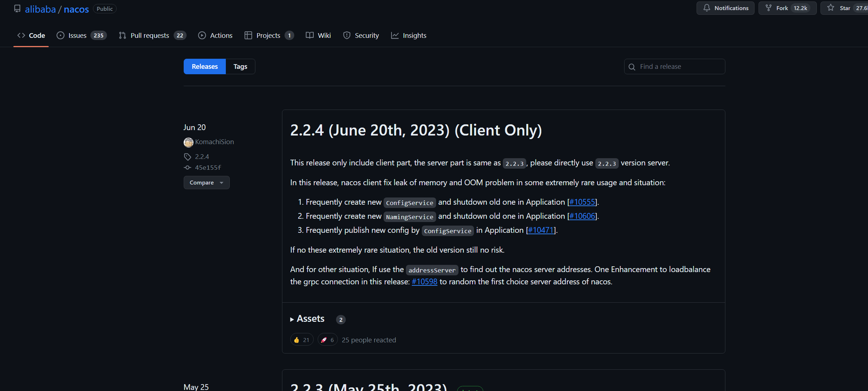868x391 pixels.
Task: Click the 12.2k fork count
Action: pyautogui.click(x=800, y=8)
